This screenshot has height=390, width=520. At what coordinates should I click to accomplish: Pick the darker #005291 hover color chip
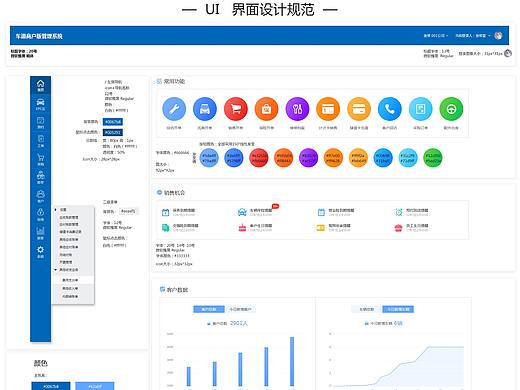pyautogui.click(x=113, y=132)
